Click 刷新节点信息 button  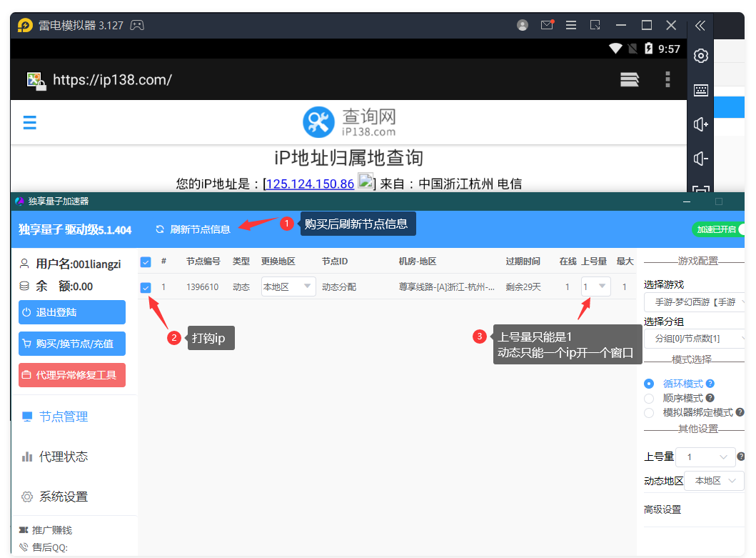click(193, 229)
